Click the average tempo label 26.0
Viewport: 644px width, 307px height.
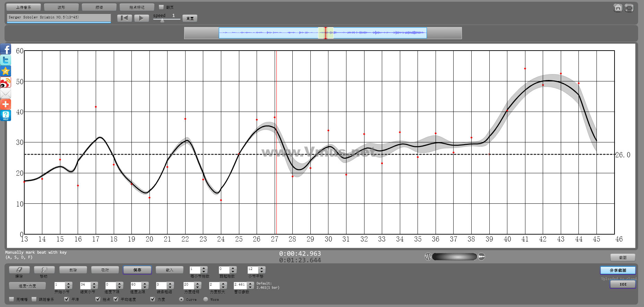click(623, 155)
